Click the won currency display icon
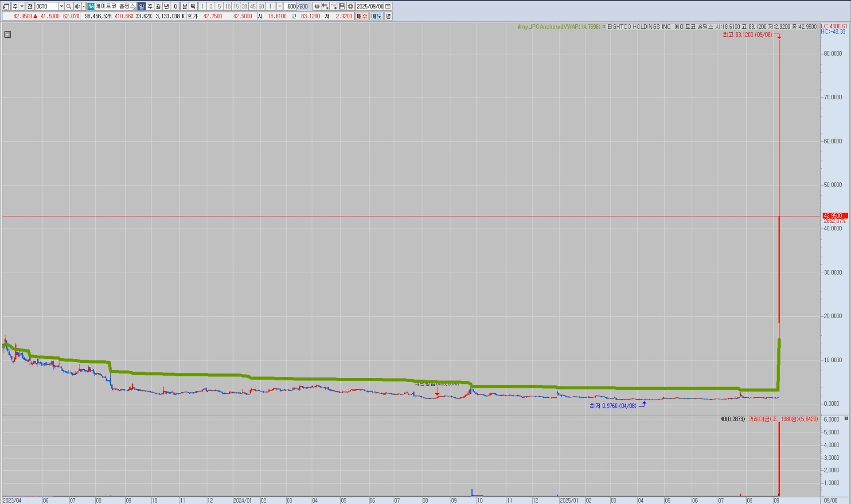Screen dimensions: 851x504 [317, 6]
